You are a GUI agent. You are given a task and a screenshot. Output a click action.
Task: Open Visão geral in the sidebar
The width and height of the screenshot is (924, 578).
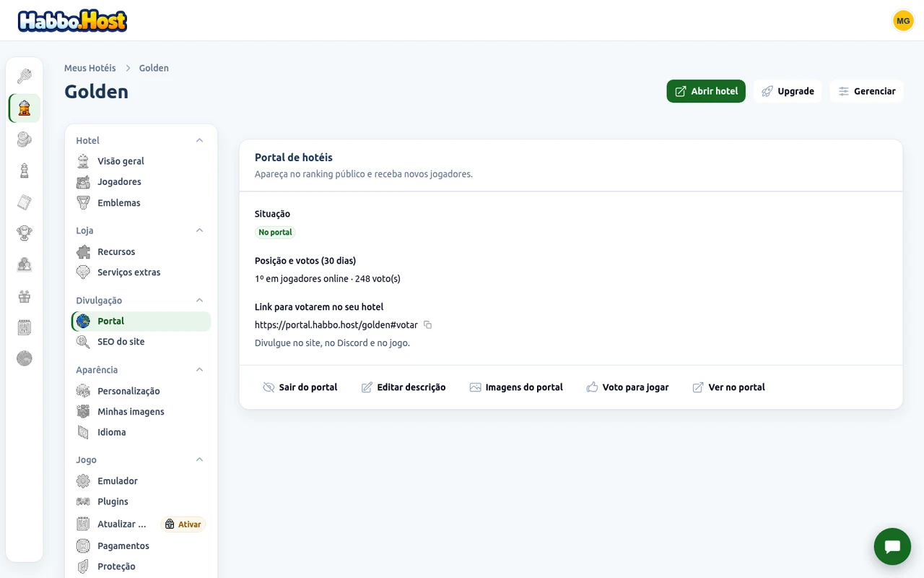[x=141, y=161]
